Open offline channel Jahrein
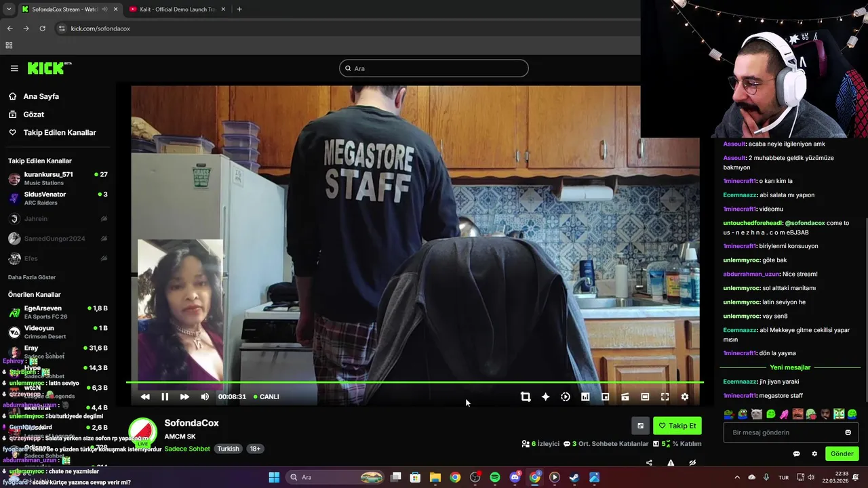Image resolution: width=868 pixels, height=488 pixels. tap(58, 219)
